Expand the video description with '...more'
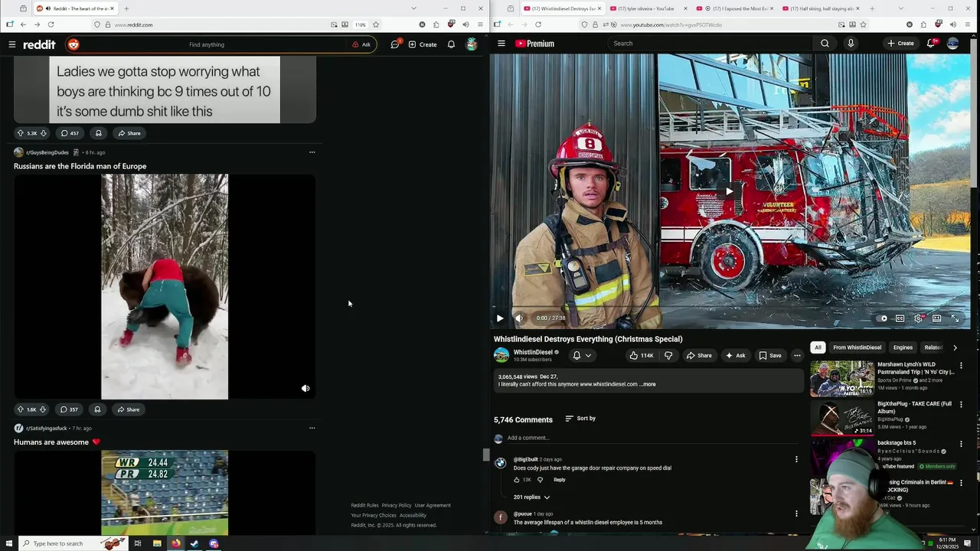Image resolution: width=980 pixels, height=551 pixels. tap(648, 384)
